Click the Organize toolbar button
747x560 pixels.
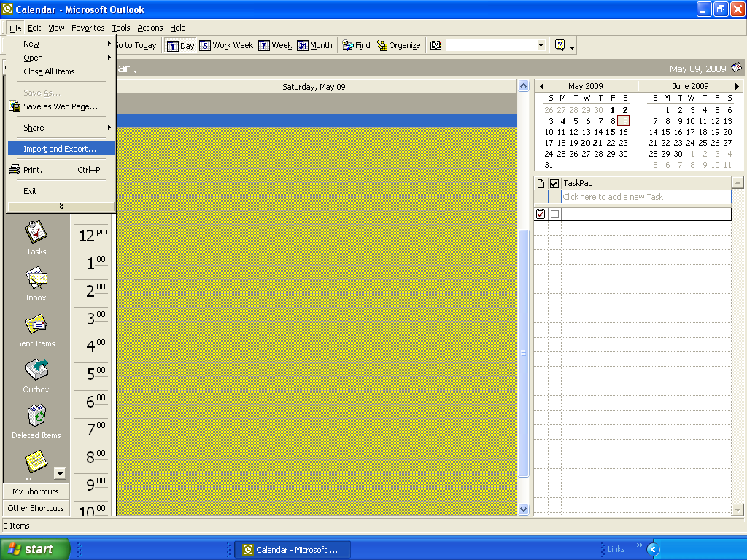point(398,46)
